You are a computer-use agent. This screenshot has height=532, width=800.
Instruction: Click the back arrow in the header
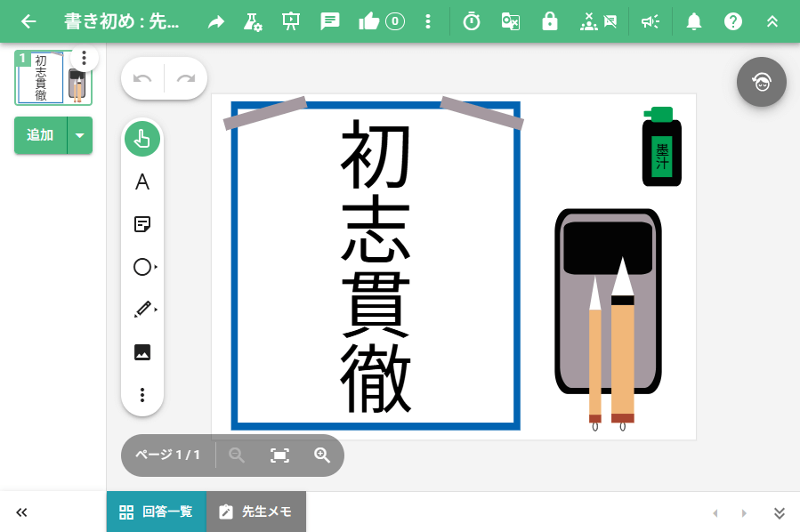point(28,21)
